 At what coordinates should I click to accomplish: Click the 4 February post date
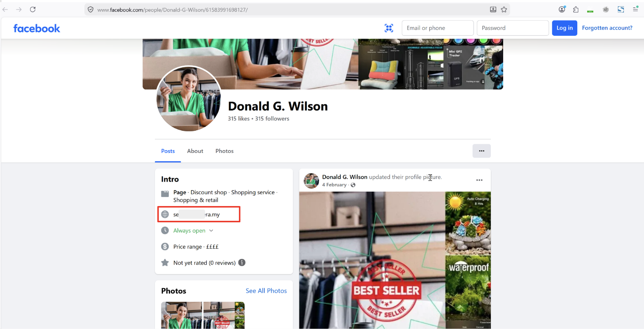[x=334, y=185]
